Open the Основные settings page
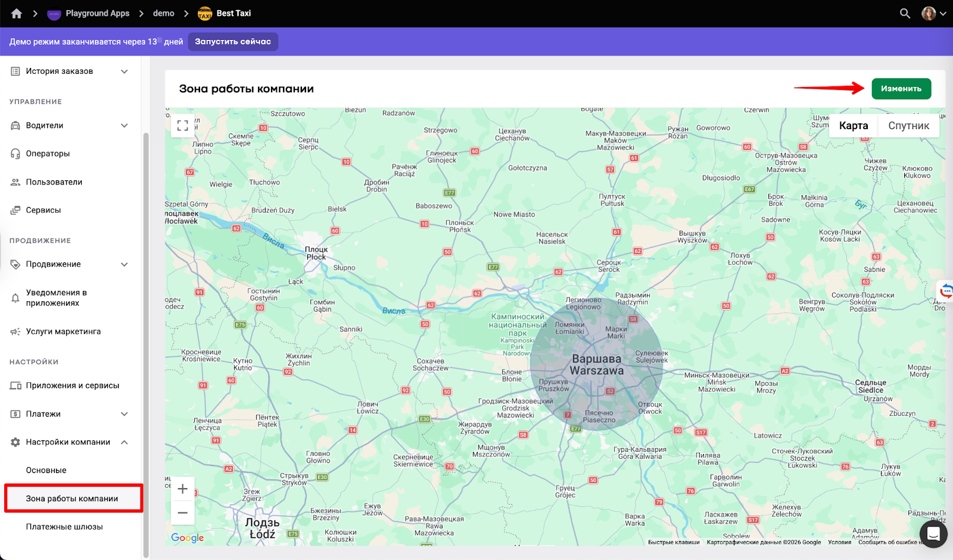 click(x=46, y=470)
